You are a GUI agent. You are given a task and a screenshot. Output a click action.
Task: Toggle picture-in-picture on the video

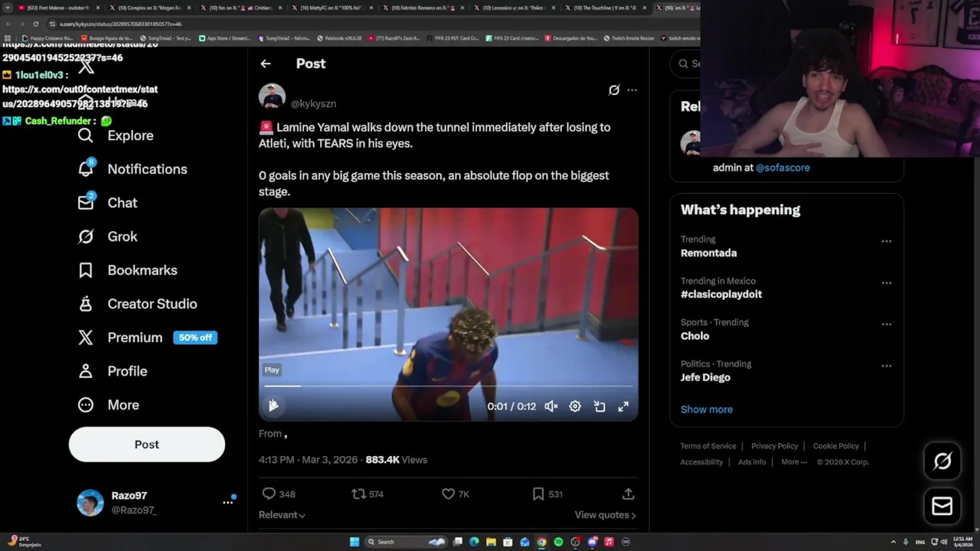tap(599, 406)
